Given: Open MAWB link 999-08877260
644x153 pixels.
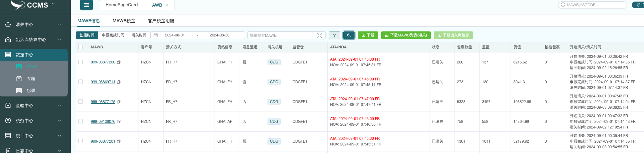Looking at the screenshot, I should tap(103, 62).
